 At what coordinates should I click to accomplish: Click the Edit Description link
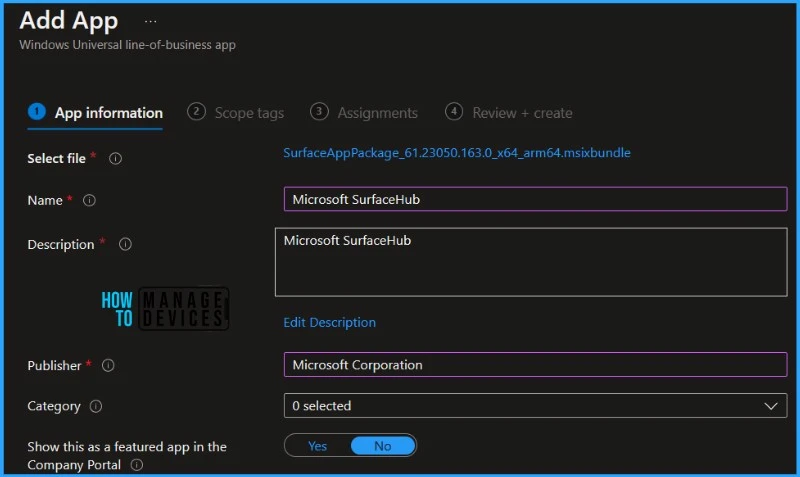[x=330, y=322]
